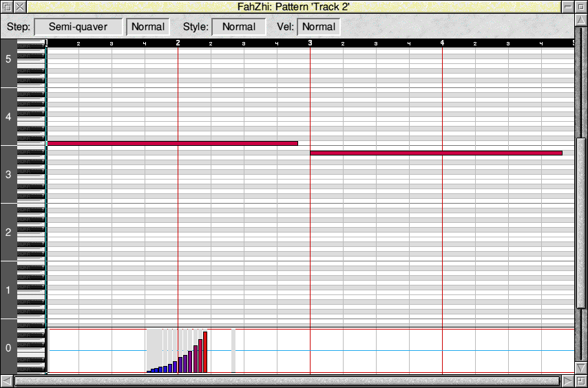Click the 'Normal' field next to Semi-quaver

[147, 27]
